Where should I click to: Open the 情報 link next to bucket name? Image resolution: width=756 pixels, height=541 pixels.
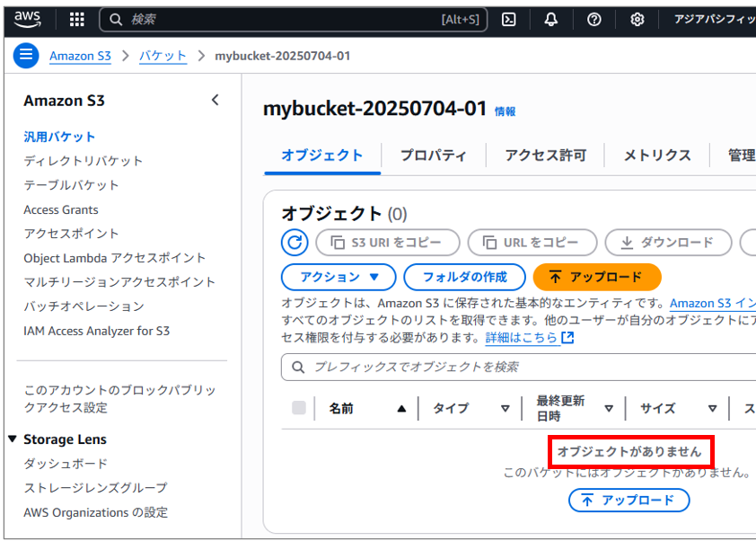coord(505,111)
